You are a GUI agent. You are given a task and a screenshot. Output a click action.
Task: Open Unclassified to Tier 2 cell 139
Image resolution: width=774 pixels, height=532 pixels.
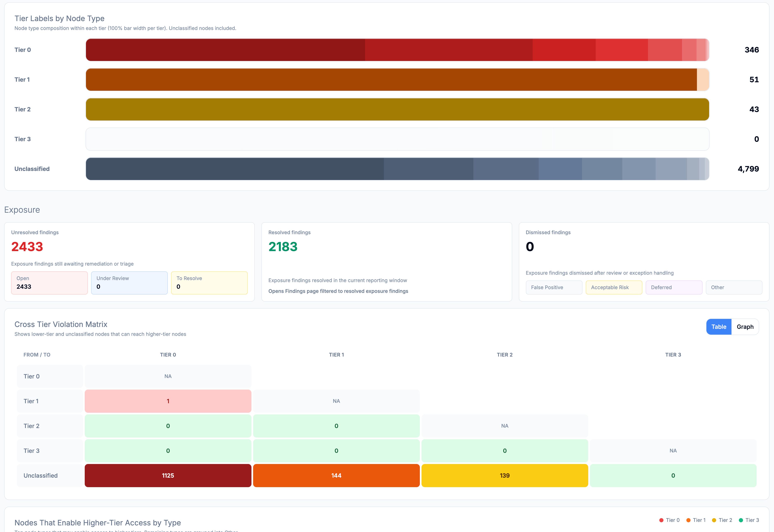[x=504, y=476]
